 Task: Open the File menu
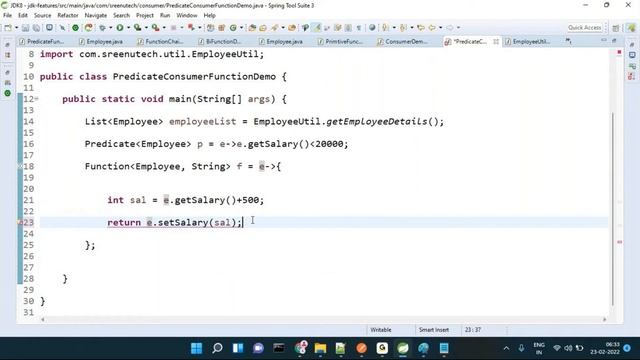pyautogui.click(x=7, y=16)
